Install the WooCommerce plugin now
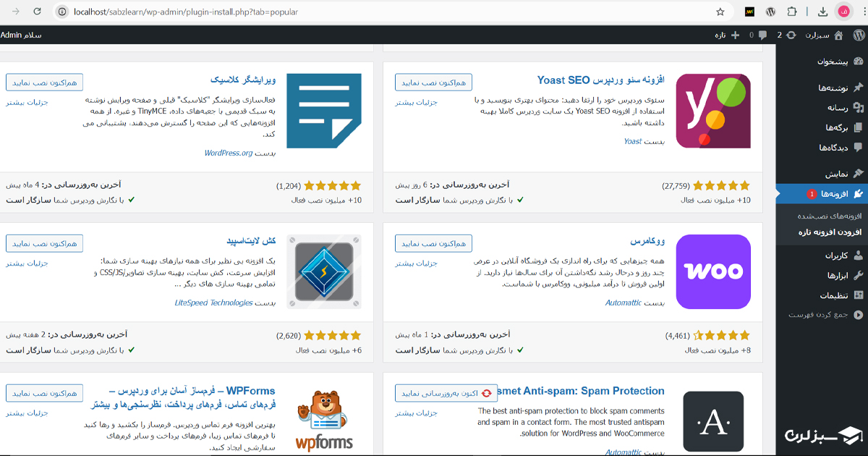This screenshot has height=456, width=868. click(x=434, y=242)
